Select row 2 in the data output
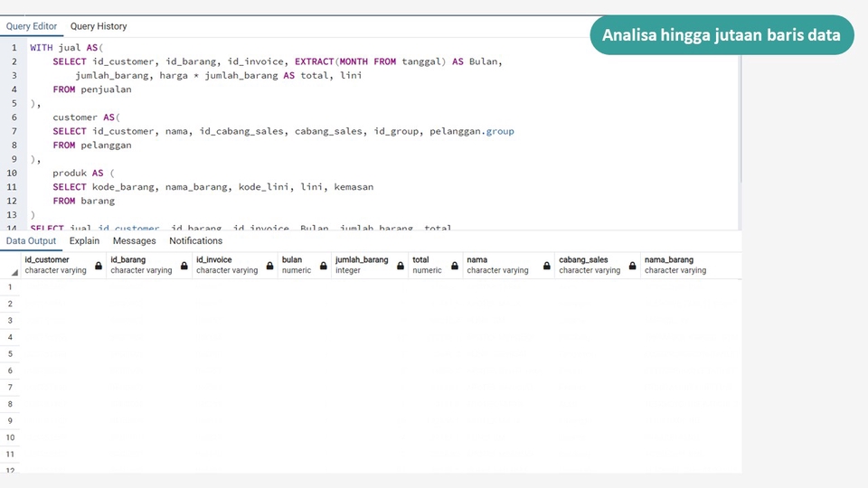 10,304
